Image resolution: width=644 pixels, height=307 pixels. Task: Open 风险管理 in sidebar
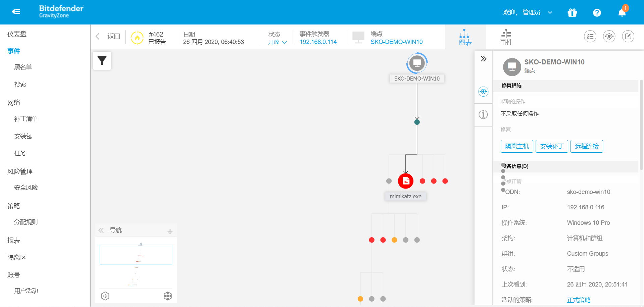click(20, 171)
